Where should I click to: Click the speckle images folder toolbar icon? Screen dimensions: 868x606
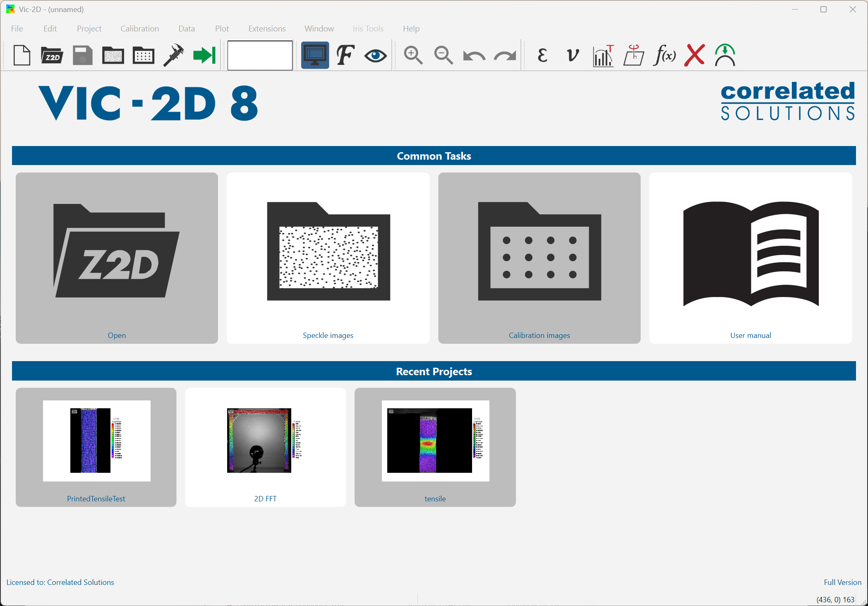click(x=113, y=55)
